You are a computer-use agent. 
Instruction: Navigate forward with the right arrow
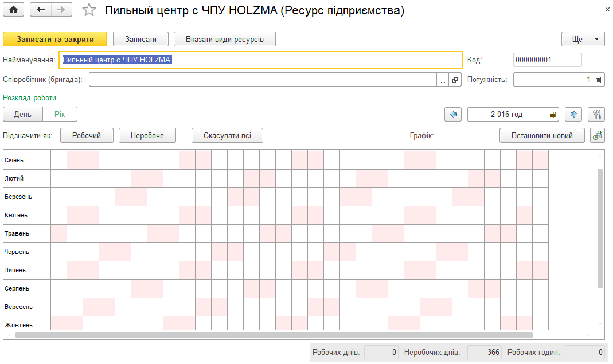pos(61,10)
